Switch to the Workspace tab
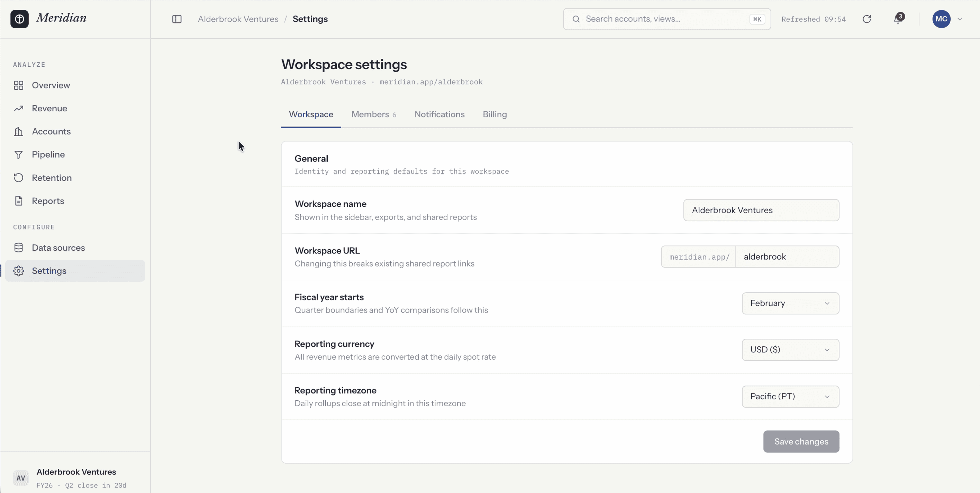This screenshot has width=980, height=493. 311,114
